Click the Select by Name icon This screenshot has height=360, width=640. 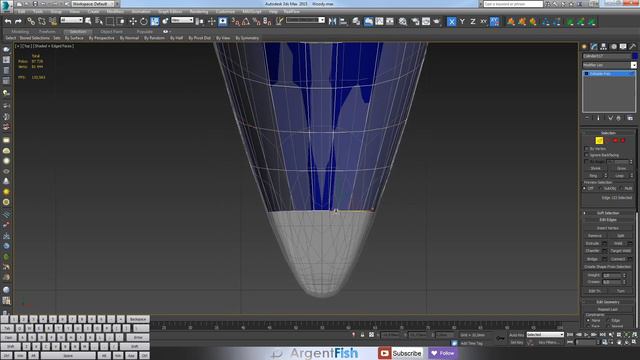click(x=98, y=21)
